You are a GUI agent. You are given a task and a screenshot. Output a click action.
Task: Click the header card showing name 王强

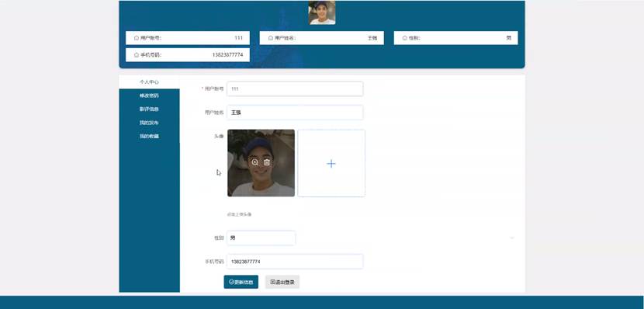321,38
